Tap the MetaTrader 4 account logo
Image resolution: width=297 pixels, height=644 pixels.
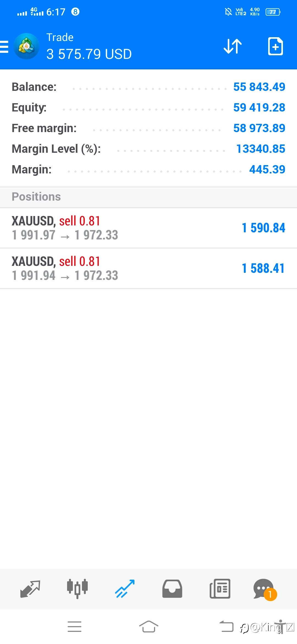coord(26,46)
